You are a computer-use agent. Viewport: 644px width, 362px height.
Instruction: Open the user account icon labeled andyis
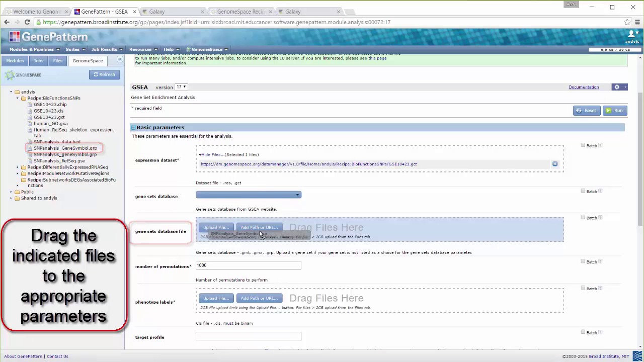tap(632, 36)
